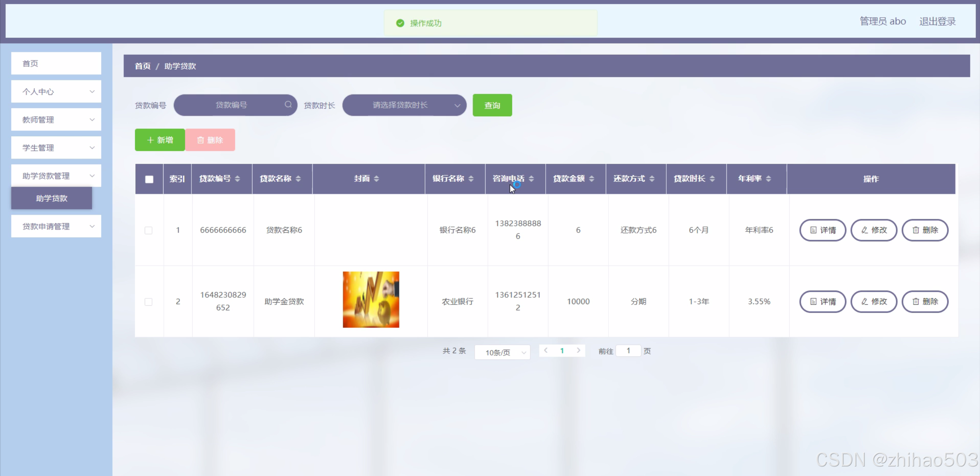Select 助学贷款 submenu item
Screen dimensions: 980x476
tap(52, 198)
